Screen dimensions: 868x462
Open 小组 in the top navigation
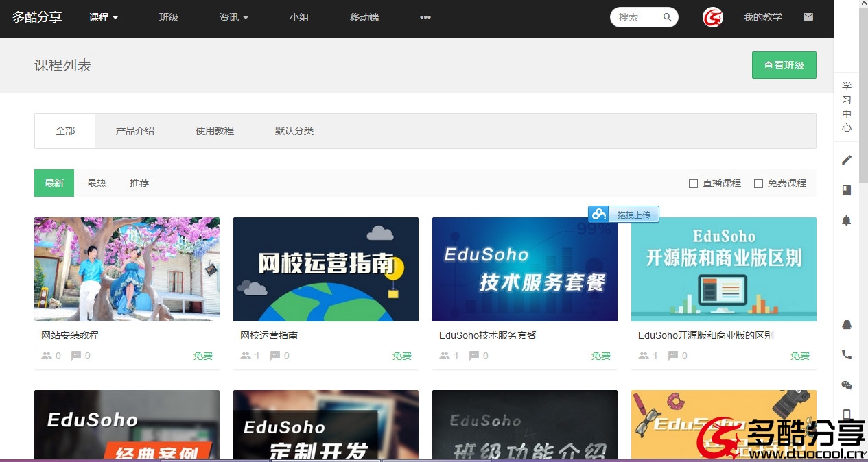pos(299,17)
